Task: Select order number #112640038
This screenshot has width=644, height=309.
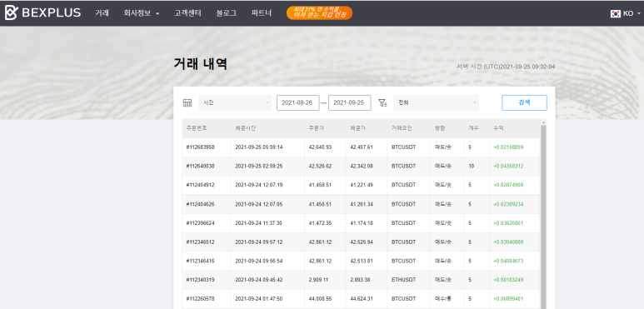Action: 201,167
